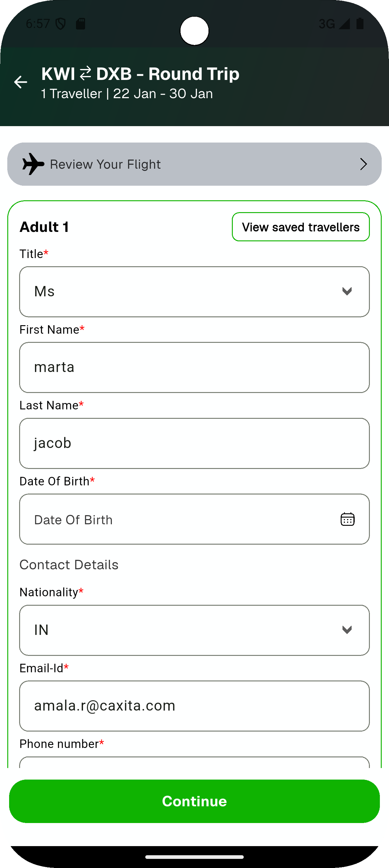Tap the Review Your Flight bar
Screen dimensions: 389x868
(194, 164)
